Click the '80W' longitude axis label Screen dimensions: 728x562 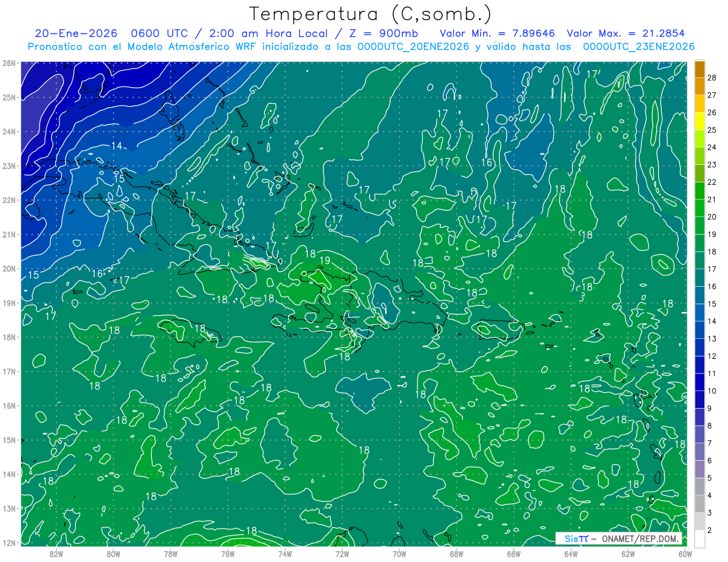pyautogui.click(x=113, y=554)
